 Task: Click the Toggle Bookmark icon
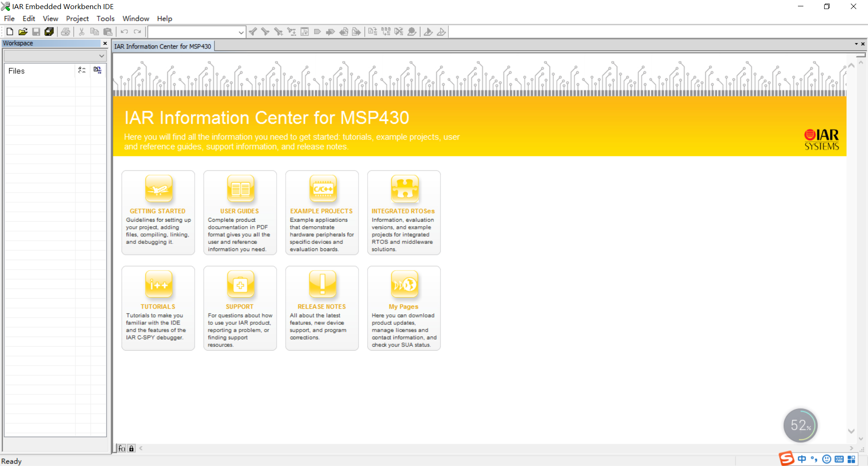[317, 32]
